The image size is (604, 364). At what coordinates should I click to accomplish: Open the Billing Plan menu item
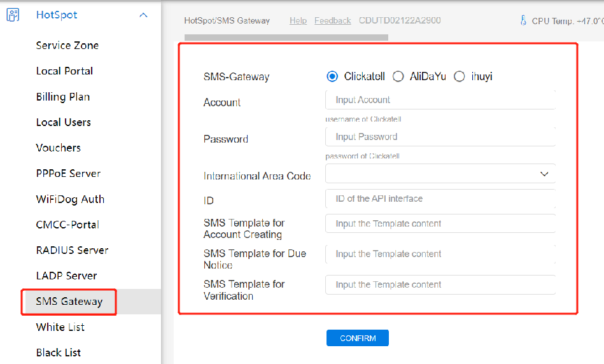[x=62, y=97]
